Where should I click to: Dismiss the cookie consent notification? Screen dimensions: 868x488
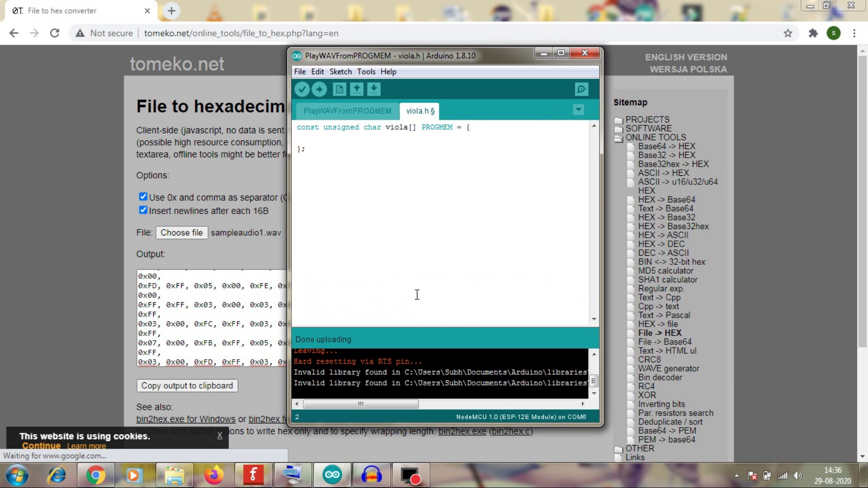pyautogui.click(x=220, y=436)
